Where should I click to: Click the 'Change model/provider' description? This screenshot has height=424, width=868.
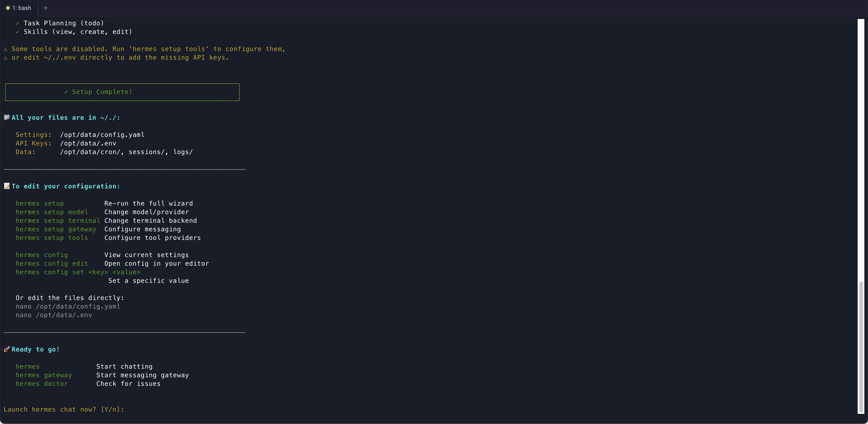point(146,212)
